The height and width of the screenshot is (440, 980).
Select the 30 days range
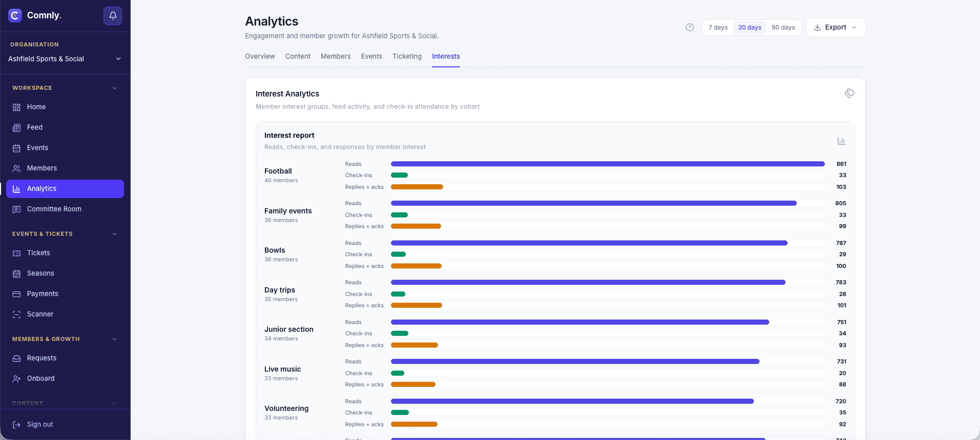[750, 28]
